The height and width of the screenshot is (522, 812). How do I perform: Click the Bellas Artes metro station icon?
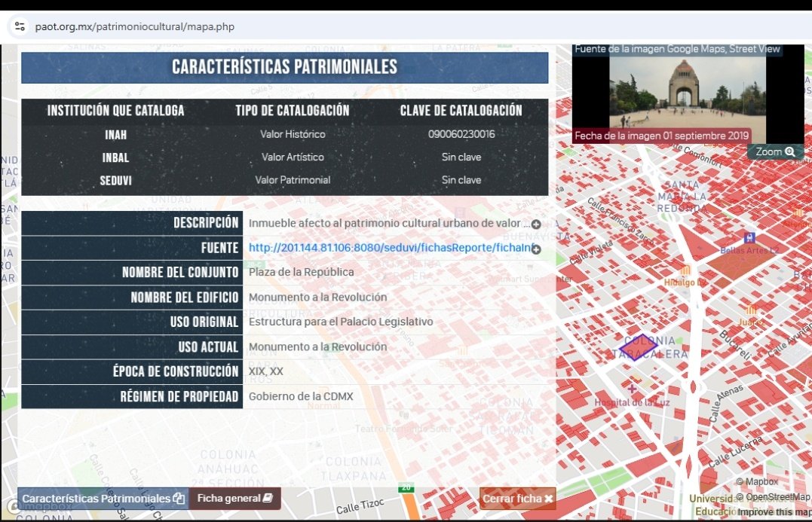click(x=749, y=238)
